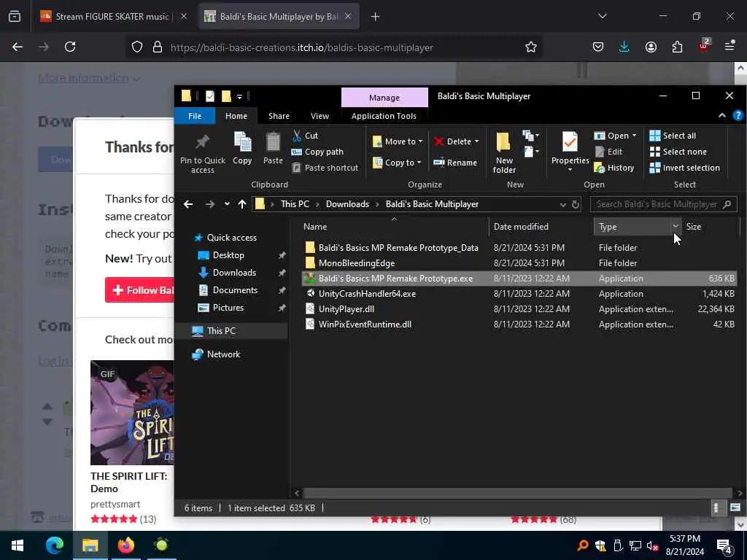Click Invert selection in ribbon
The image size is (747, 560).
(684, 168)
